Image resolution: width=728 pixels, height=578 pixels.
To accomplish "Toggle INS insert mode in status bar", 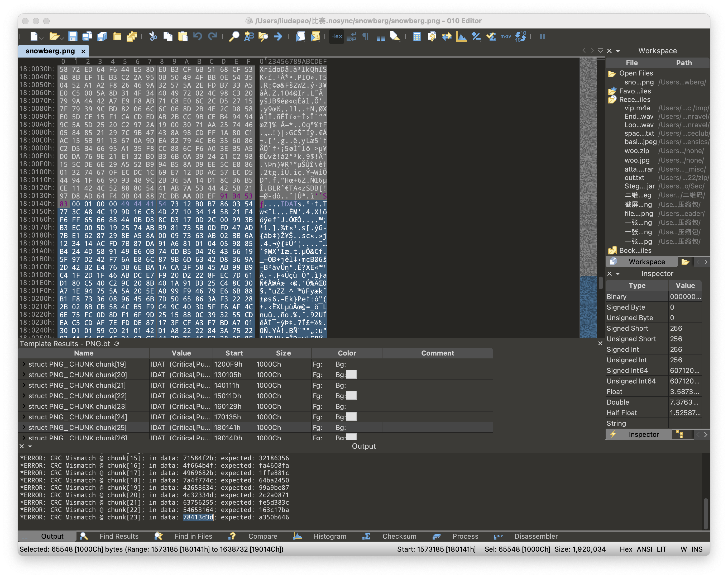I will (x=697, y=549).
